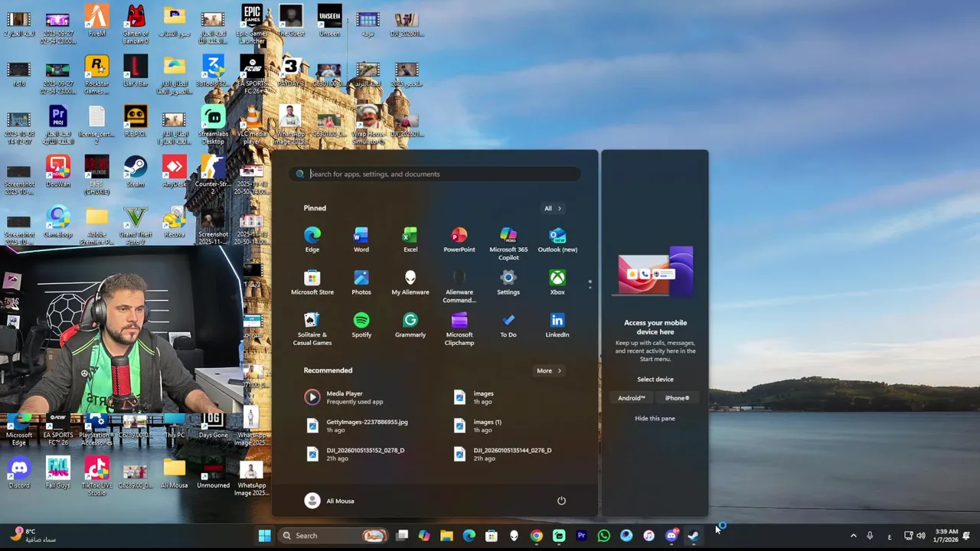Open images (1) recommended file
This screenshot has height=551, width=980.
(x=516, y=425)
